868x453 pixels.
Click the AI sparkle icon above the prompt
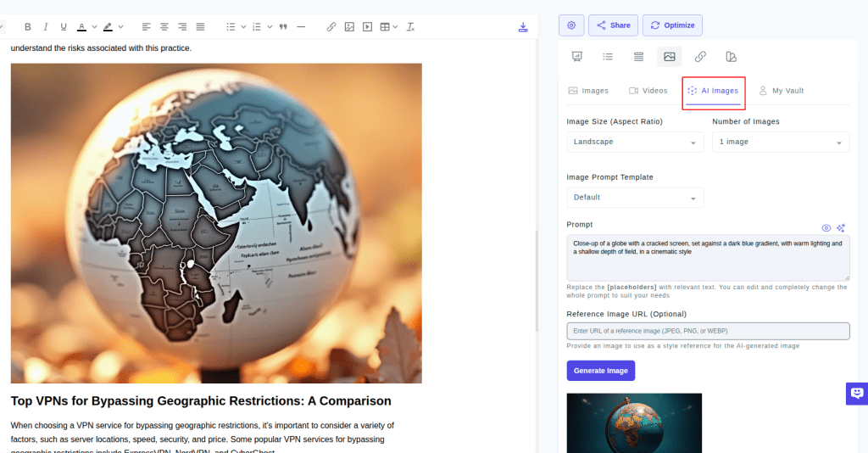click(841, 228)
